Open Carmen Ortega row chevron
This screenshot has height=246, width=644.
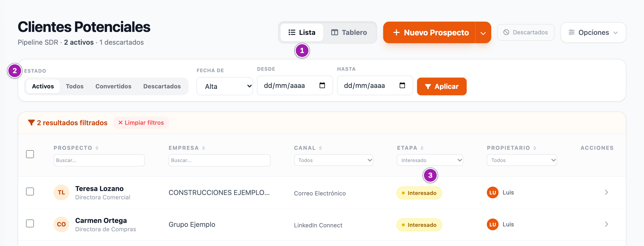(606, 224)
